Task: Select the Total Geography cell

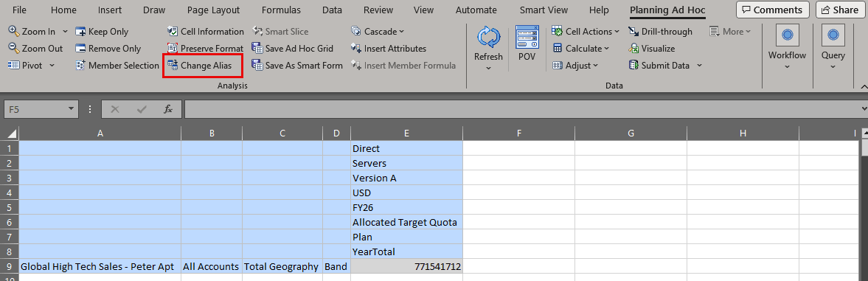Action: pyautogui.click(x=282, y=267)
